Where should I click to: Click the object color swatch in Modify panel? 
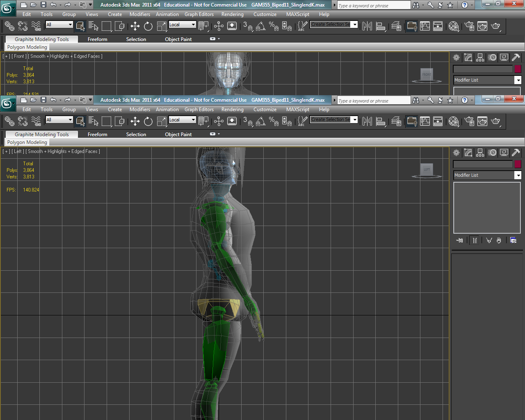coord(518,164)
